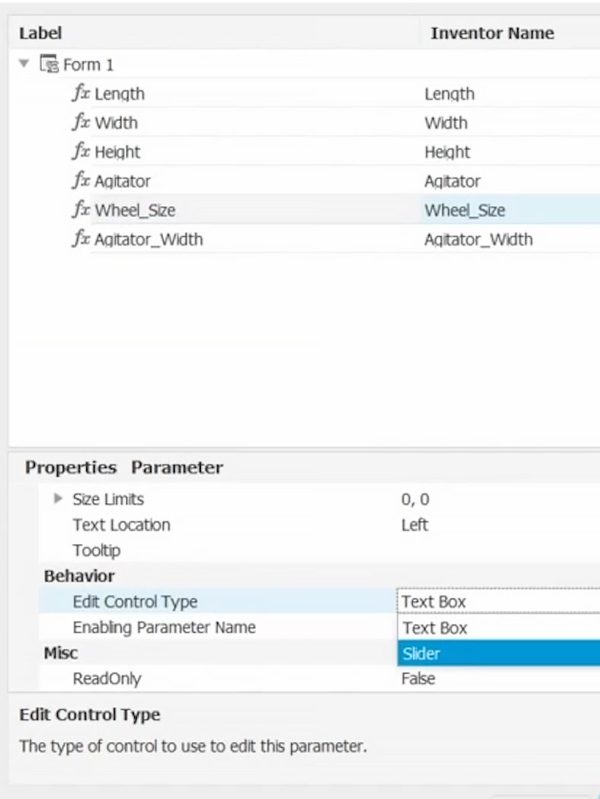Select the Agitator_Width label in tree
Screen dimensions: 600x799
tap(148, 239)
